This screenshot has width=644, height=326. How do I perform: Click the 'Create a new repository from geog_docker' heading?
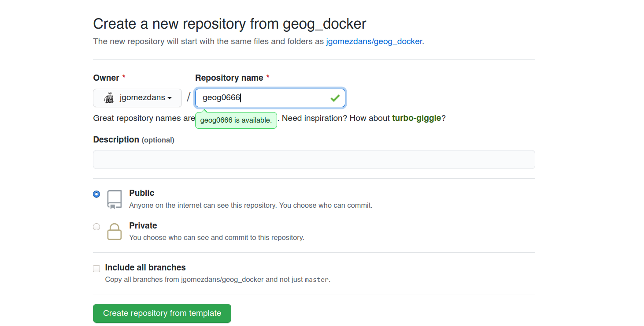(229, 24)
